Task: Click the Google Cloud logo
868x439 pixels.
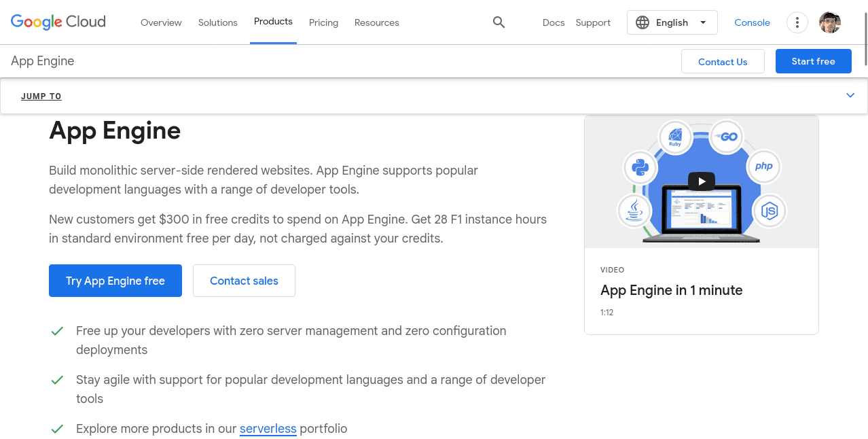Action: click(58, 22)
